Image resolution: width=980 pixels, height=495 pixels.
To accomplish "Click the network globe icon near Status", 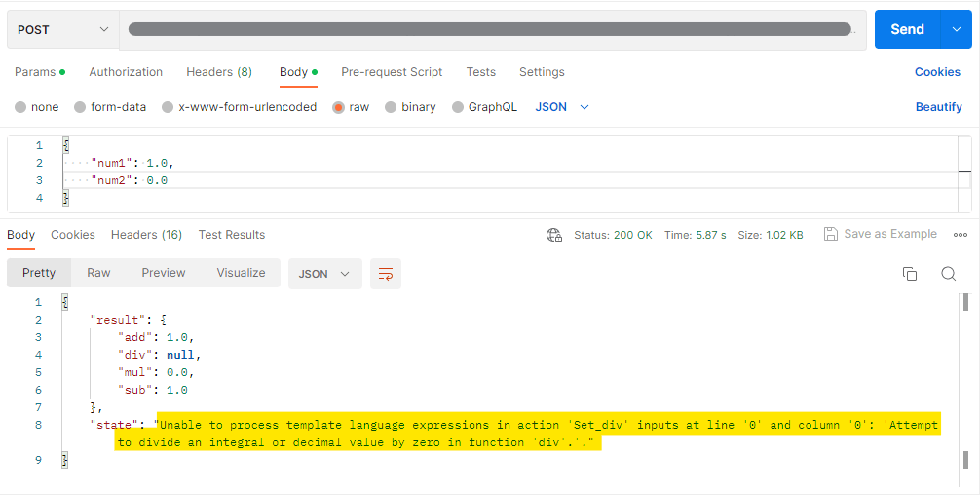I will [554, 235].
